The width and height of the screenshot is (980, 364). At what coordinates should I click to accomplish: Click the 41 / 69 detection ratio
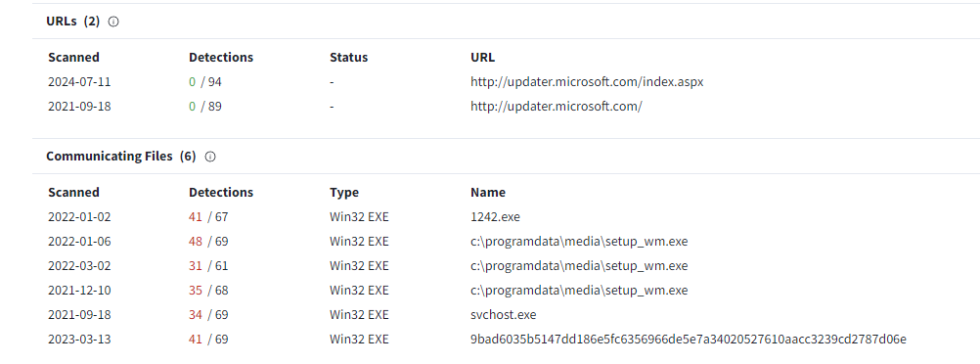(208, 339)
